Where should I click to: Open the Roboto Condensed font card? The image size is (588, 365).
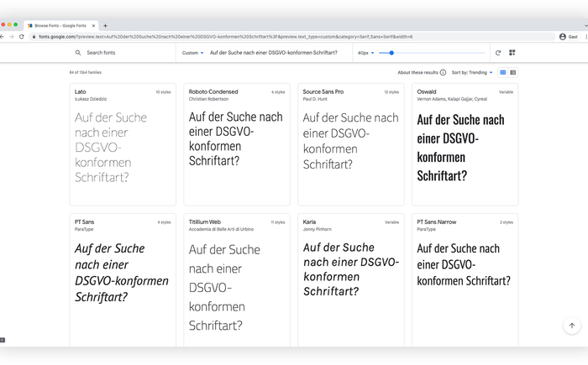coord(237,144)
